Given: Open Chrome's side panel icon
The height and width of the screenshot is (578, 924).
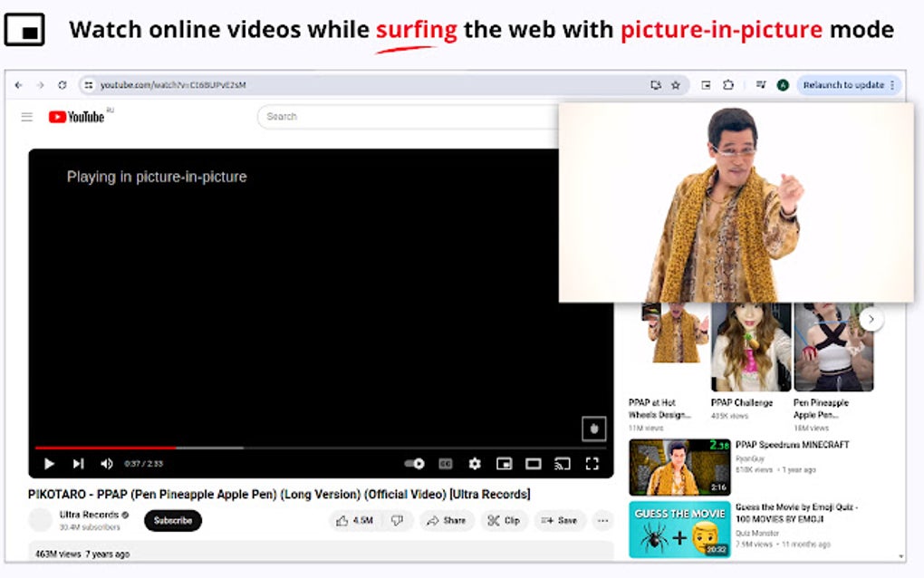Looking at the screenshot, I should coord(707,85).
